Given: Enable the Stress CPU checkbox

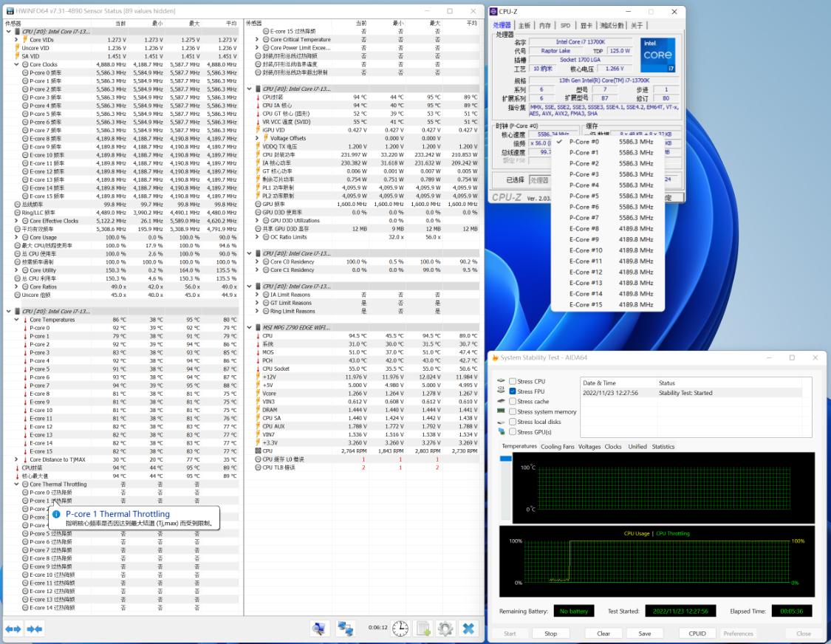Looking at the screenshot, I should (513, 381).
